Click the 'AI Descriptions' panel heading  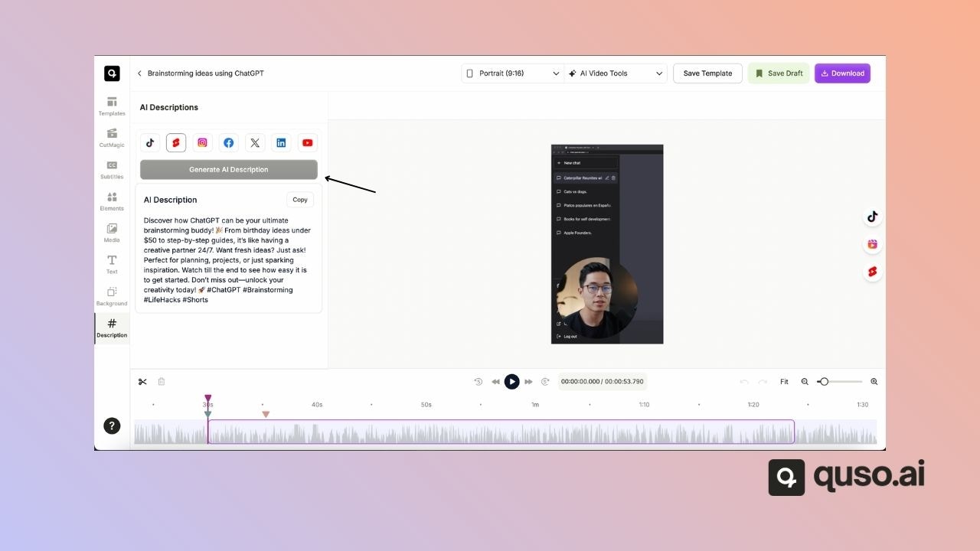pyautogui.click(x=168, y=107)
